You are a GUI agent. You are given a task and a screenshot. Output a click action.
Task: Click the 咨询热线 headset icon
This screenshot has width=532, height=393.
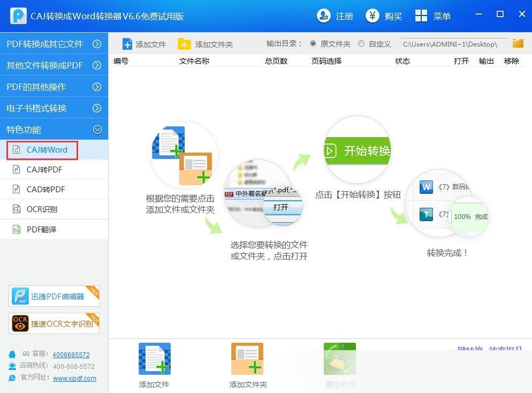tap(12, 366)
